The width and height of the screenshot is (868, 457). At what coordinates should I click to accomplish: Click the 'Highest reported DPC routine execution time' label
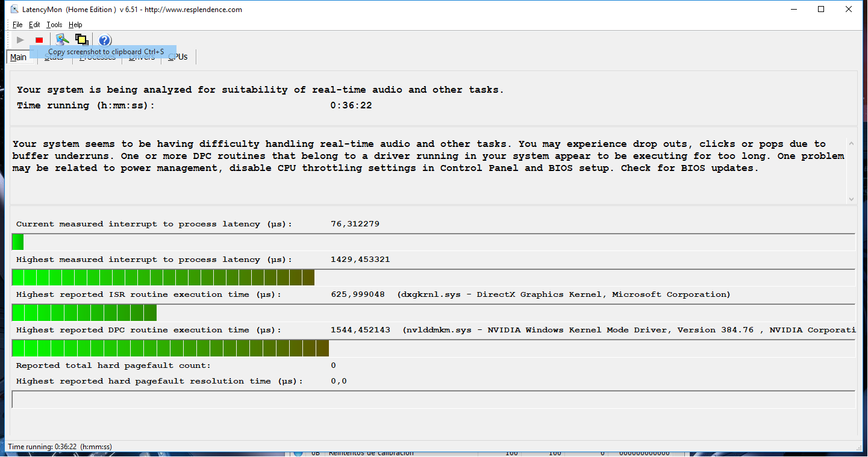(x=149, y=330)
